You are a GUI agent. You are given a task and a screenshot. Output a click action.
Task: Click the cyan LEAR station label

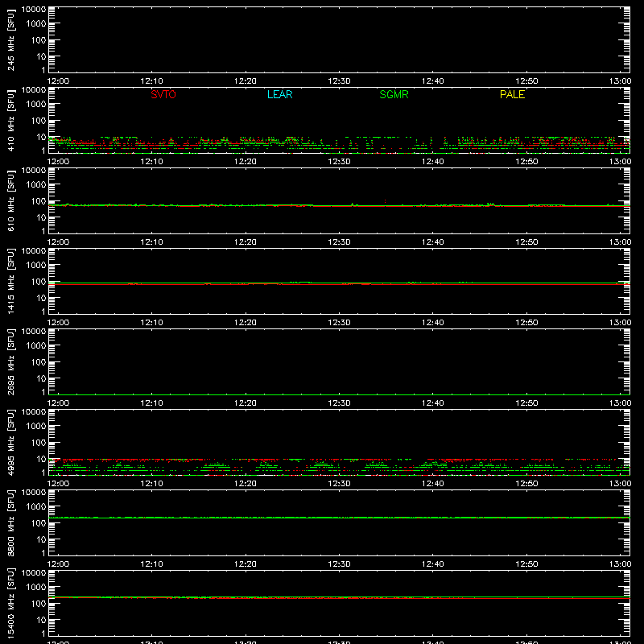pyautogui.click(x=279, y=94)
